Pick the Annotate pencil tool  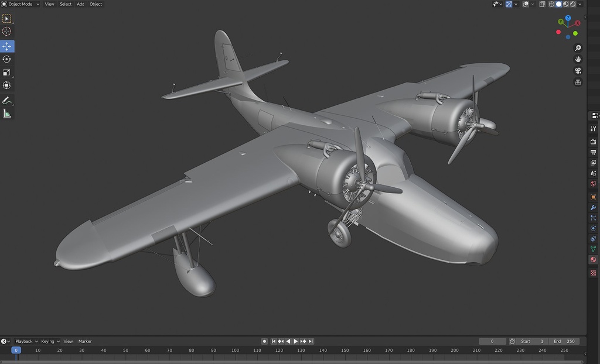(x=7, y=101)
